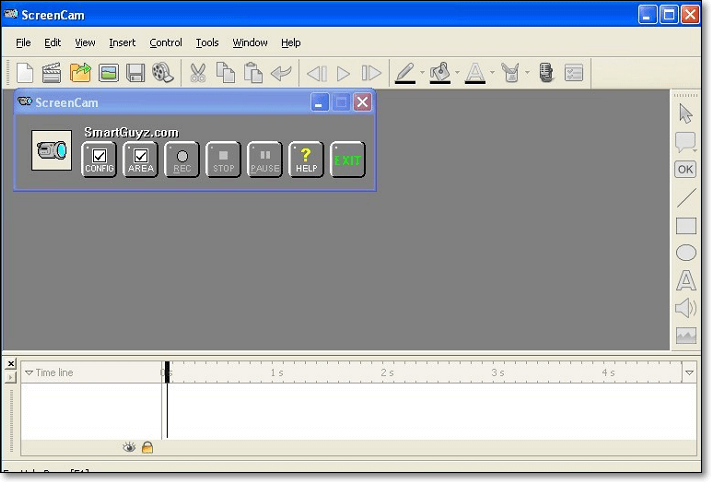Expand the line color pencil dropdown arrow
Image resolution: width=711 pixels, height=482 pixels.
click(x=421, y=73)
